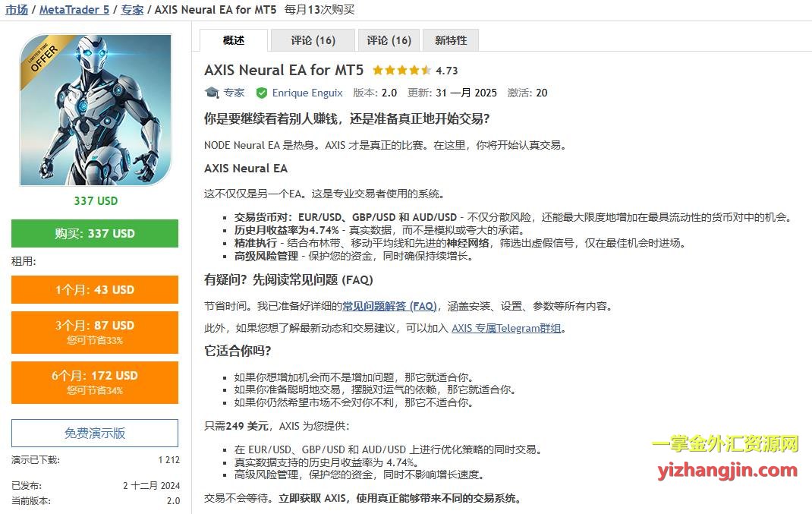This screenshot has height=514, width=812.
Task: Click the 只需249 美元 line
Action: [x=277, y=426]
